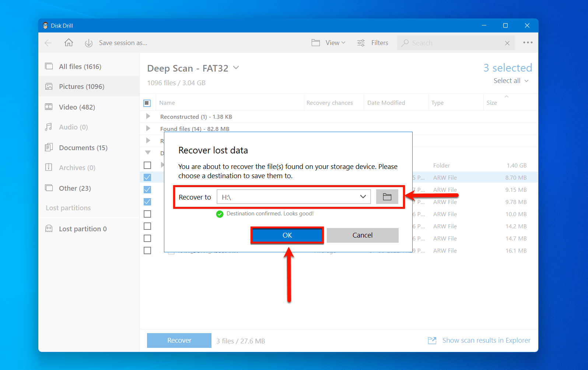Click Show scan results in Explorer
This screenshot has width=588, height=370.
coord(486,340)
